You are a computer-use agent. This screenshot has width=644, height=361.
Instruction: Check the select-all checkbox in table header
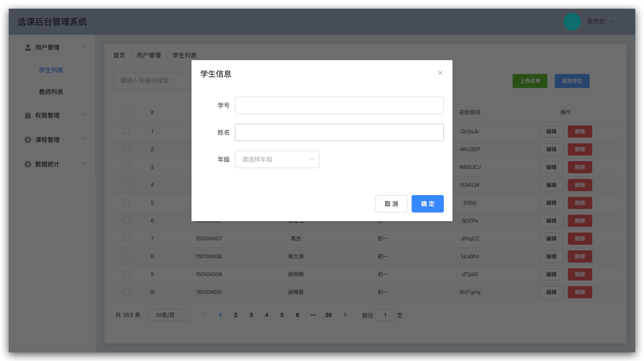[x=126, y=112]
